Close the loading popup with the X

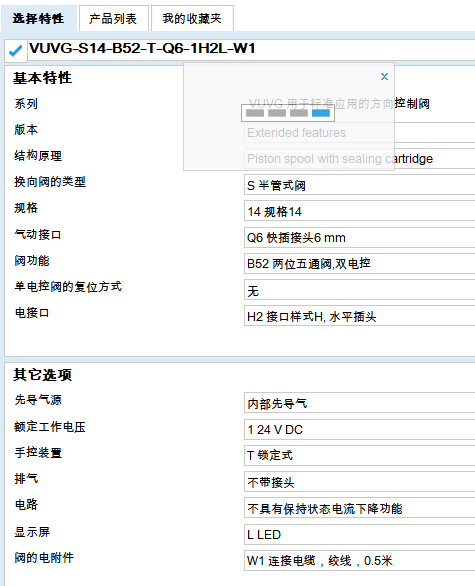(384, 77)
